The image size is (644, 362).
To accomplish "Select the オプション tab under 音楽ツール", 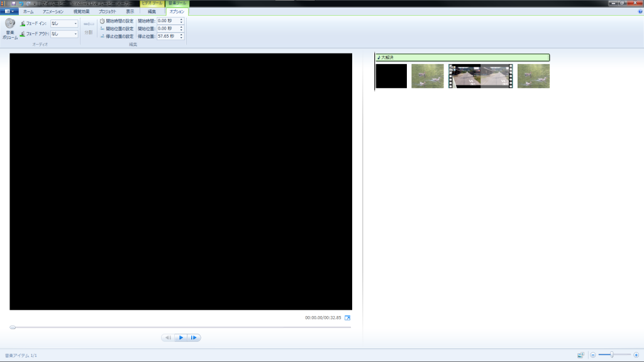I will pyautogui.click(x=177, y=11).
